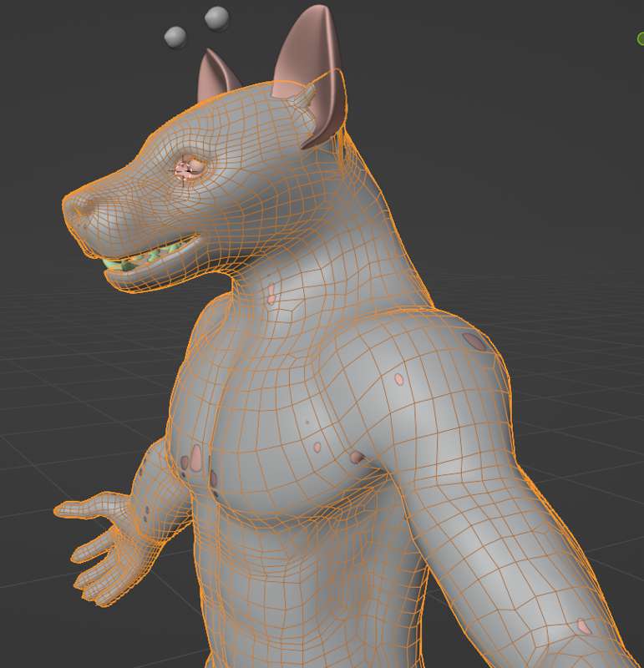Viewport: 644px width, 668px height.
Task: Click the pink spot on the neck
Action: [x=271, y=294]
